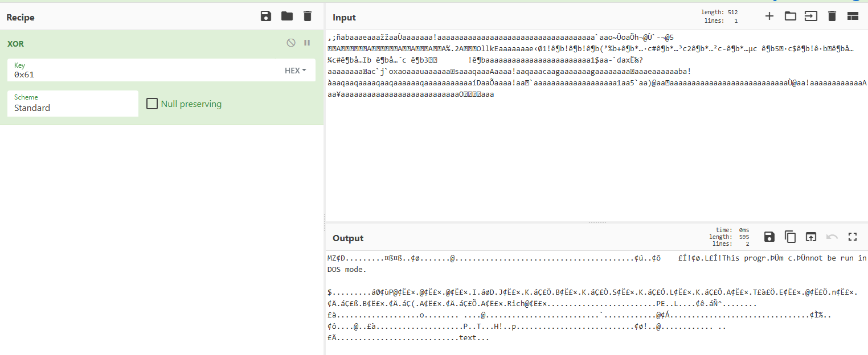Open folder as input
This screenshot has height=355, width=868.
coord(790,16)
